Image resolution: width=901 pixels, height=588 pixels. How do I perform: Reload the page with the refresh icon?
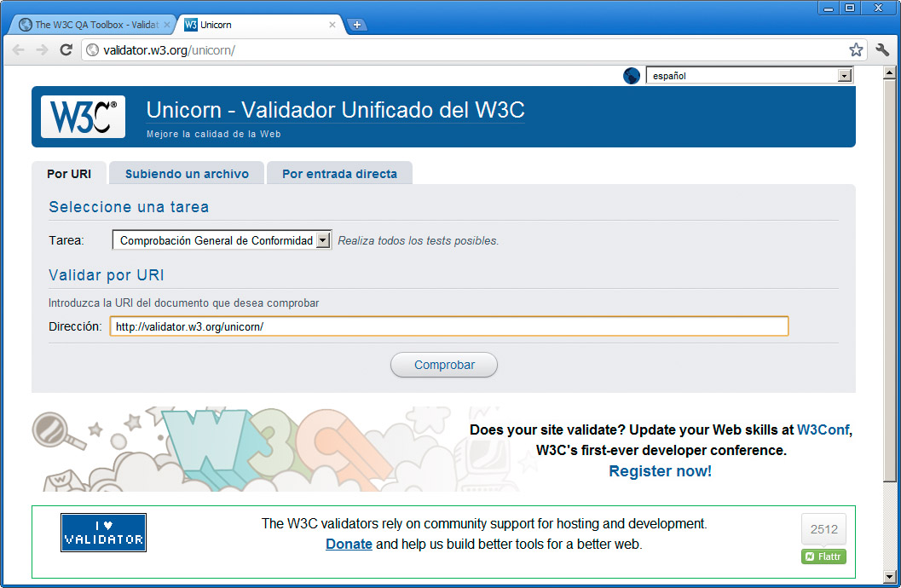click(66, 50)
